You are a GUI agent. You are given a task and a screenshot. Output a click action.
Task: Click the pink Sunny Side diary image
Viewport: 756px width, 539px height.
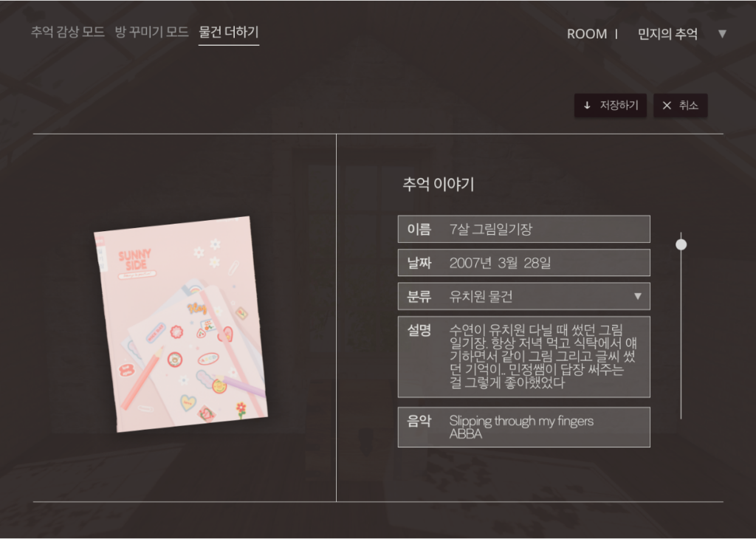click(181, 324)
